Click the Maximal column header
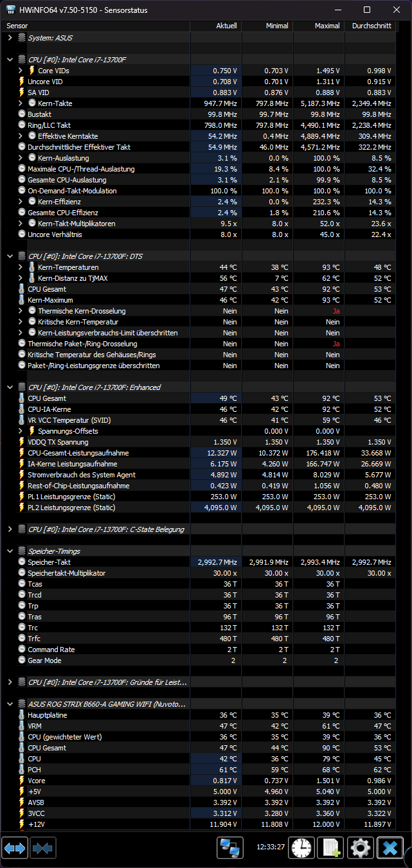This screenshot has height=868, width=412. (x=319, y=26)
